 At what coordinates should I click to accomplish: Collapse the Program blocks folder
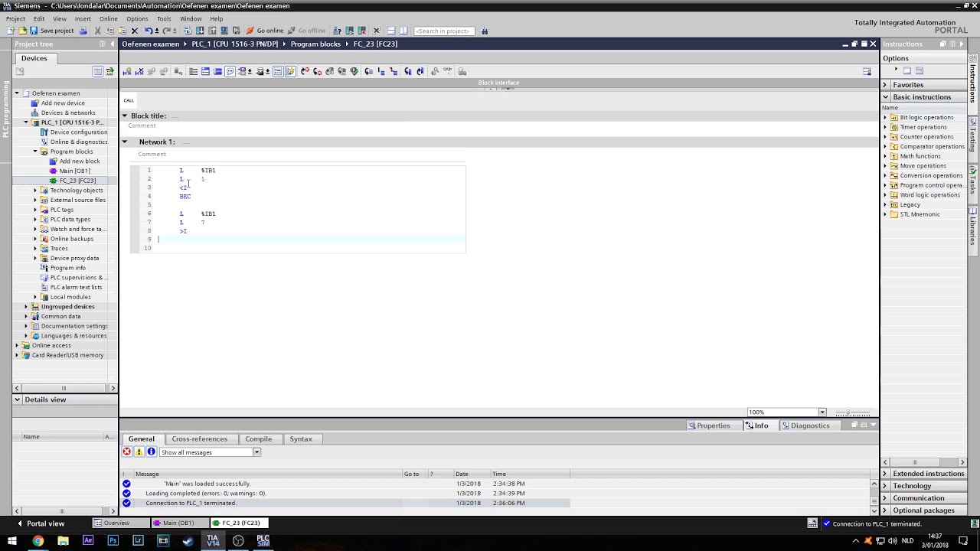(x=35, y=152)
